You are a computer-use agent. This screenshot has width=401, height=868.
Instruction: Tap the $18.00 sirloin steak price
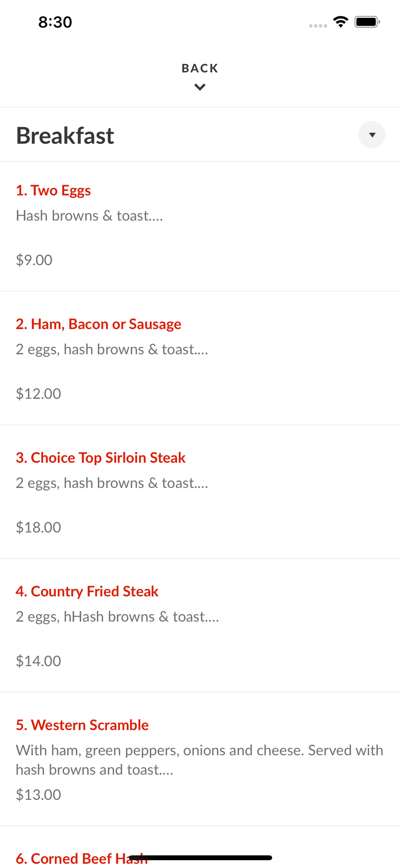pyautogui.click(x=39, y=527)
